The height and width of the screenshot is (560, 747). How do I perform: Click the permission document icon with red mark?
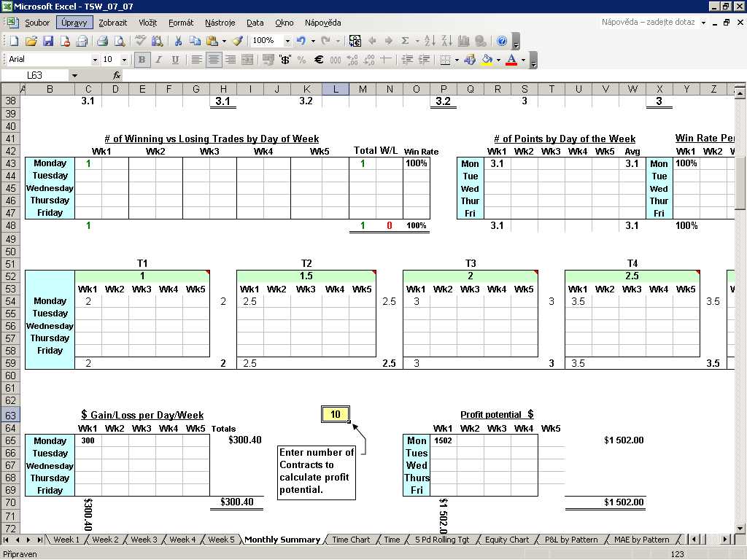pos(65,41)
